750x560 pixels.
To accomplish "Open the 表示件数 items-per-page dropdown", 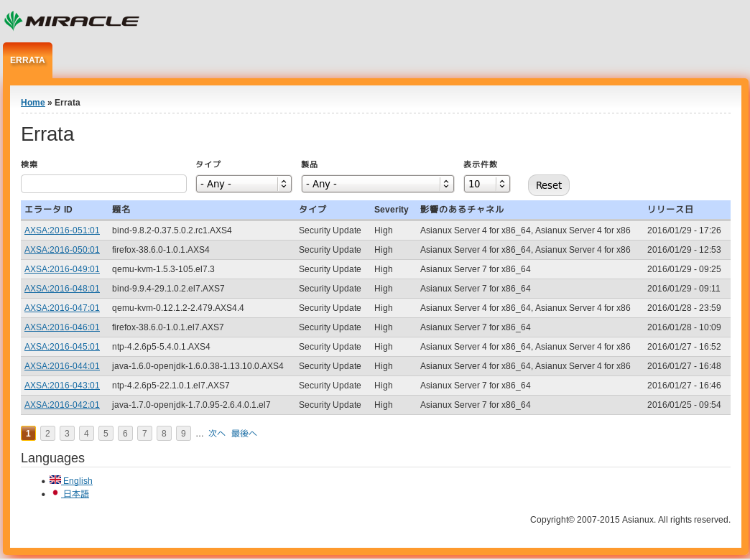I will click(x=486, y=184).
